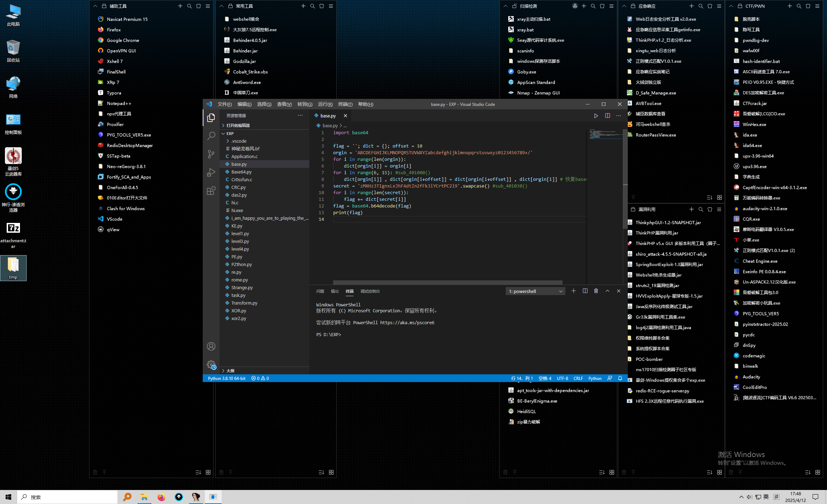Toggle grid layout in 辅助工具 panel
The height and width of the screenshot is (504, 827).
pos(208,472)
